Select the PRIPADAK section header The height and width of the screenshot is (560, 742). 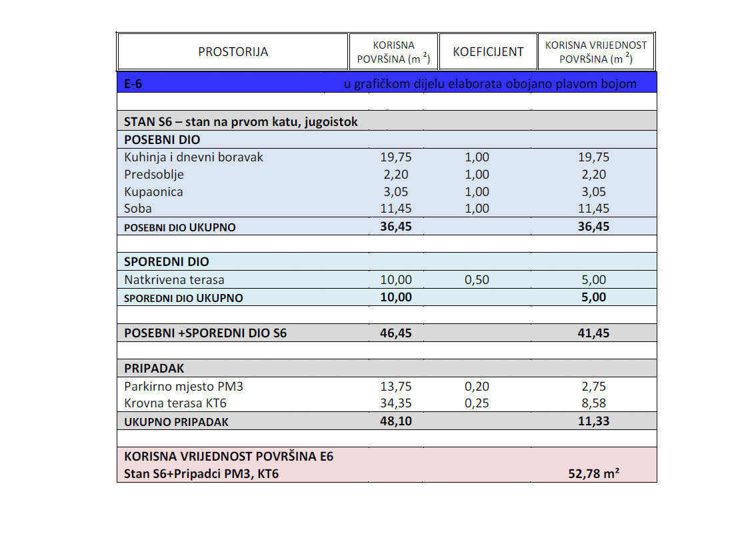[x=387, y=368]
